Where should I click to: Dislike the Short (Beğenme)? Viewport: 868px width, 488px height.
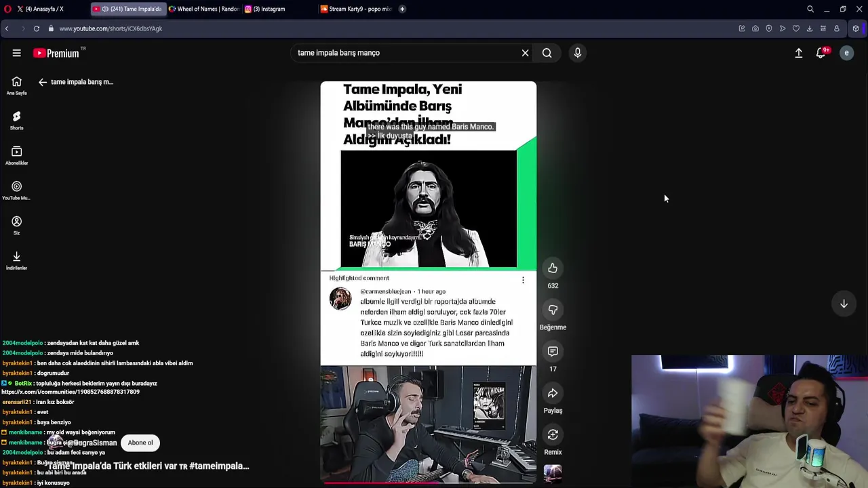pos(553,310)
